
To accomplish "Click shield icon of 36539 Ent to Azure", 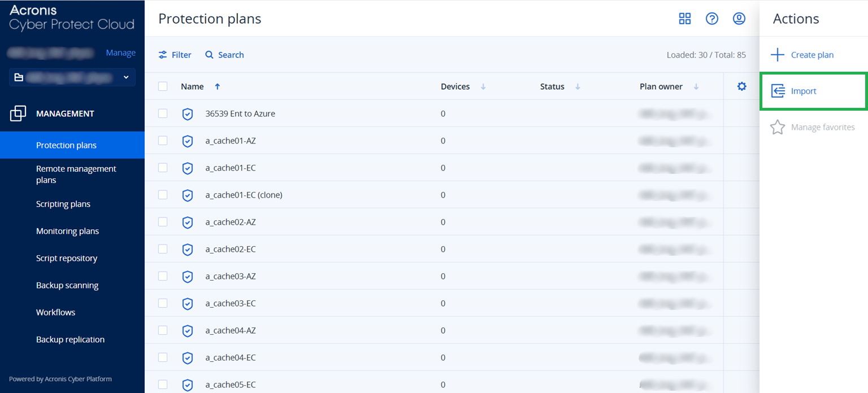I will coord(188,114).
